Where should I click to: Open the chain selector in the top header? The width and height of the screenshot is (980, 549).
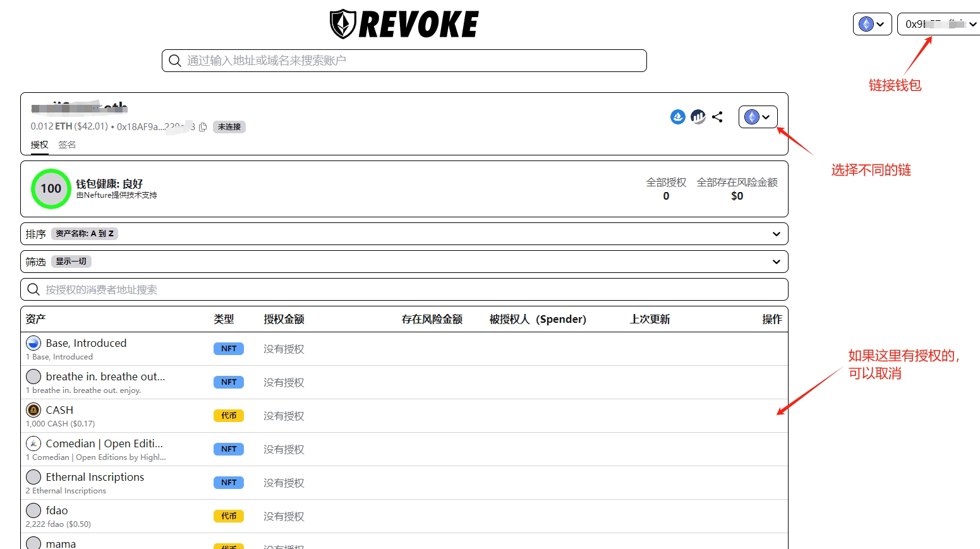(x=873, y=24)
